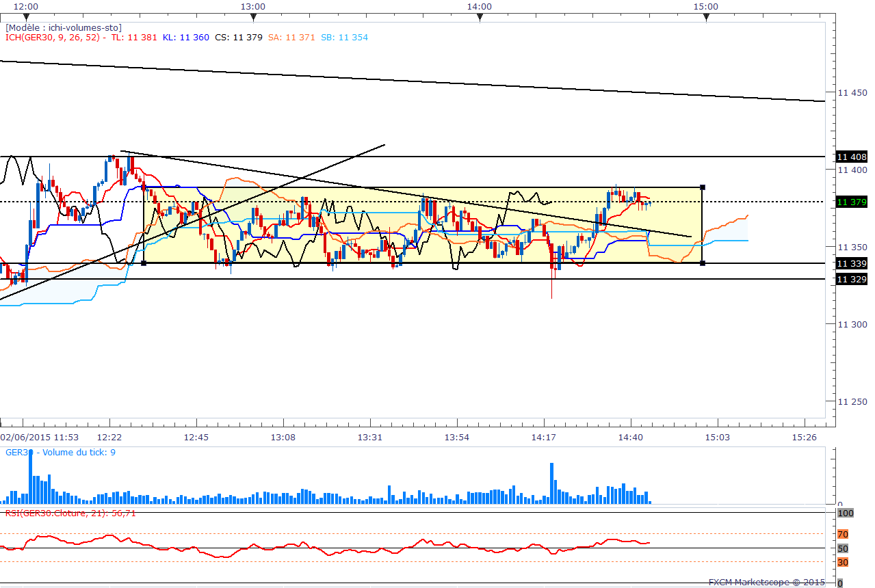Click the 12:00 label on top time scale
This screenshot has height=588, width=875.
point(27,5)
